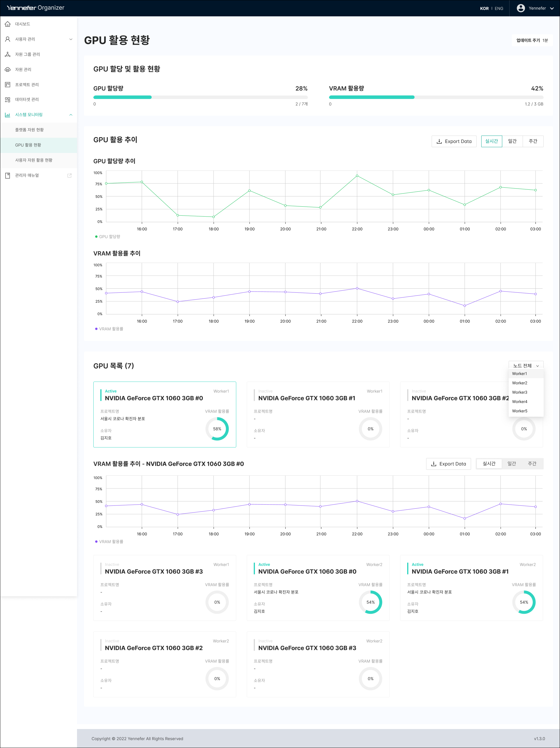The width and height of the screenshot is (560, 748).
Task: Select 일간 view for GPU trend
Action: [x=512, y=141]
